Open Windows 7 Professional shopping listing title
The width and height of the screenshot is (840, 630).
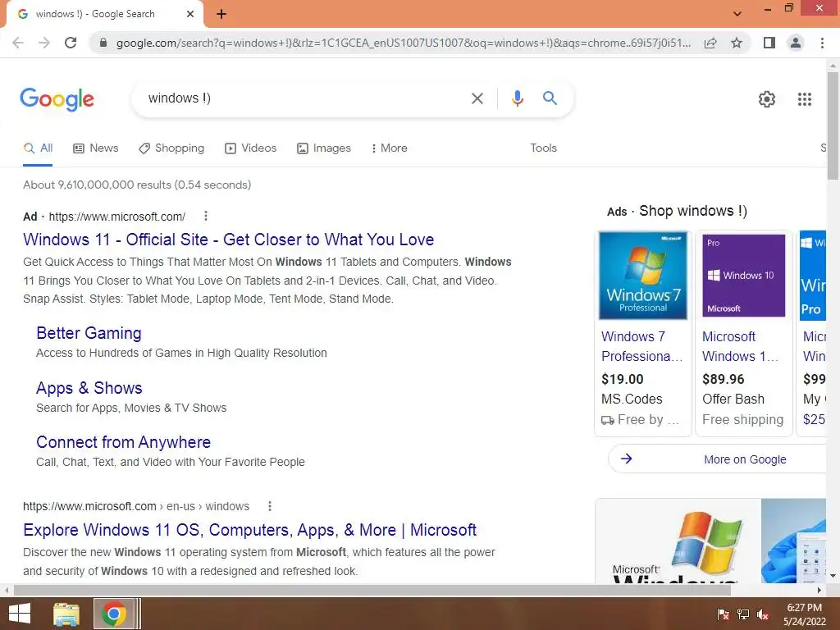point(641,347)
